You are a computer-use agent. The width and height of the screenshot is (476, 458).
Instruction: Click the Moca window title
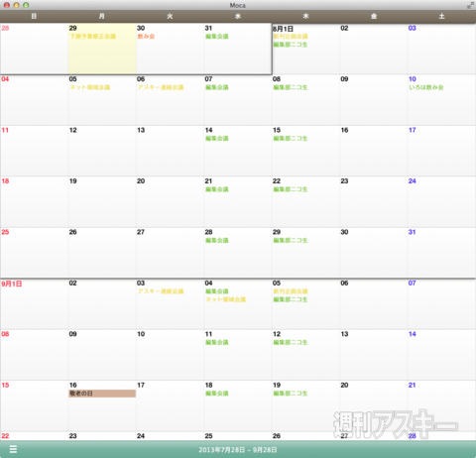(238, 5)
